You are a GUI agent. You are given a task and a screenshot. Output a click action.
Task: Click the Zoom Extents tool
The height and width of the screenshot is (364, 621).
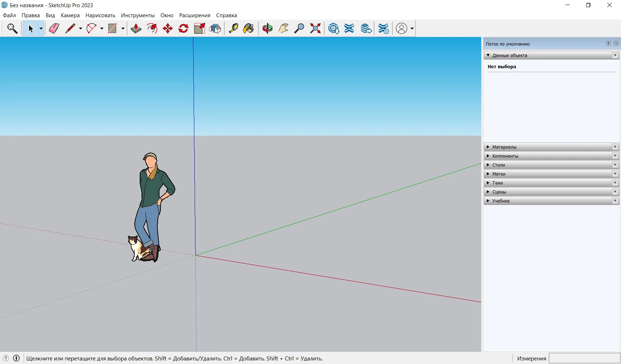[x=315, y=28]
